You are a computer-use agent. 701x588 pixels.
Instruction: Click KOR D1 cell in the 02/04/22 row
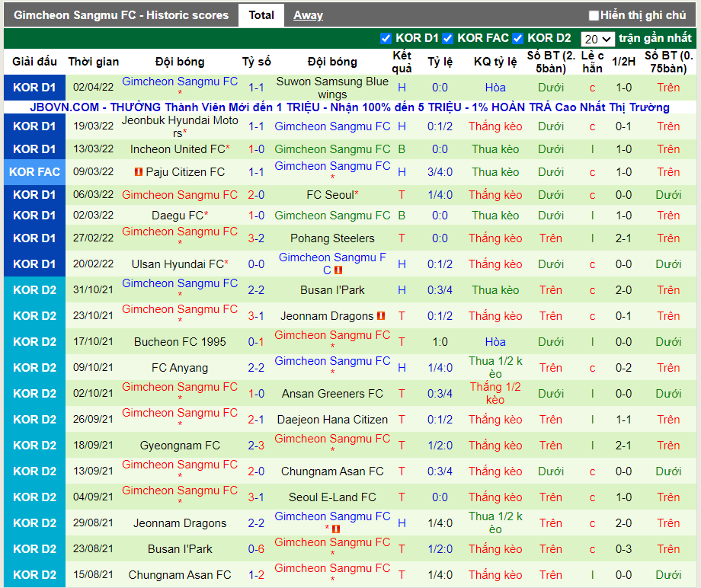(34, 88)
